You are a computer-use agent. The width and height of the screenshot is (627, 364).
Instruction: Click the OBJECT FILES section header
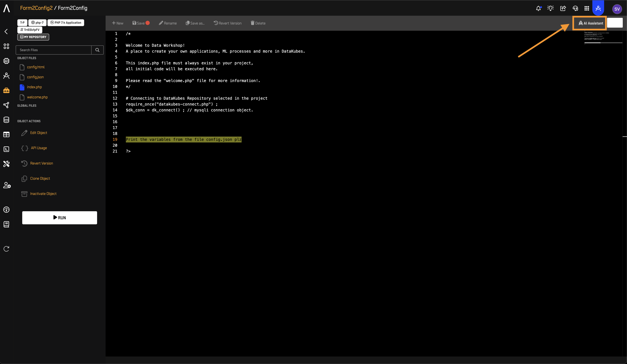click(x=27, y=58)
